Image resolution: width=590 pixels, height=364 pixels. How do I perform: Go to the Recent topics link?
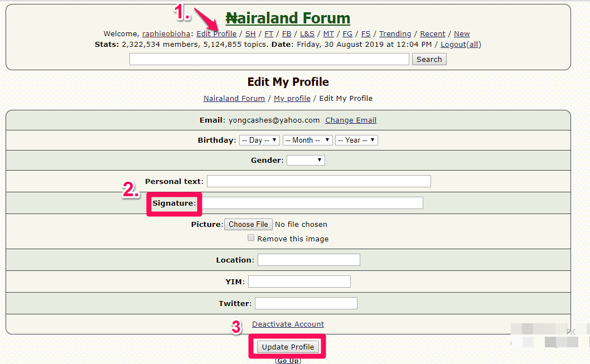(432, 34)
